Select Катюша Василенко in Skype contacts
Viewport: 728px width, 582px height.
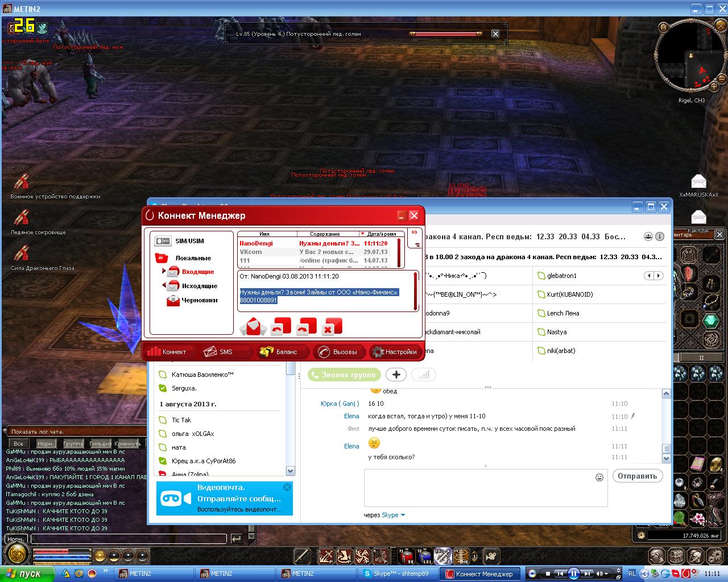click(202, 375)
